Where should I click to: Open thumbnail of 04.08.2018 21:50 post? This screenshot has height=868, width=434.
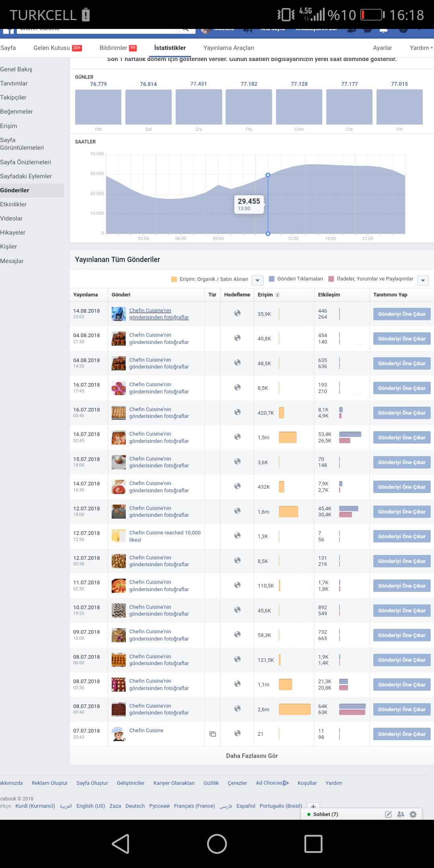[x=119, y=338]
